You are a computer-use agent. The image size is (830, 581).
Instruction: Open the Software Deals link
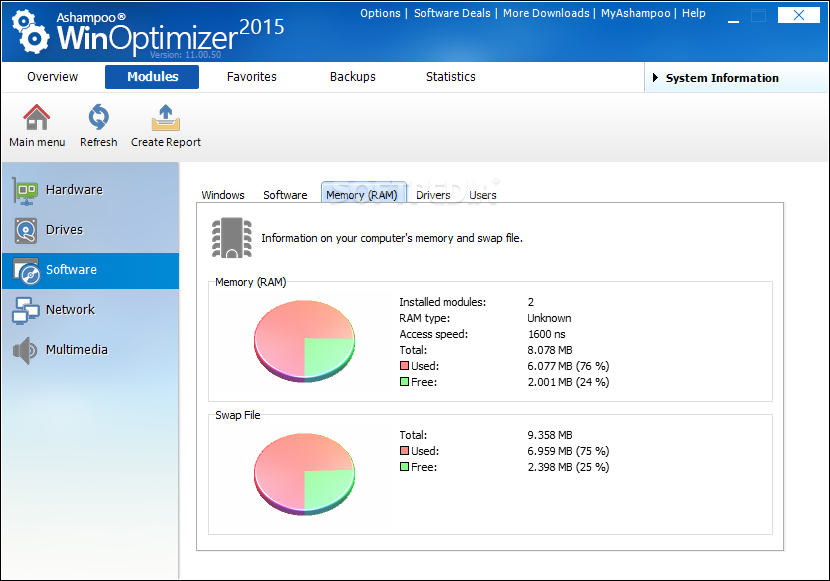[x=452, y=13]
